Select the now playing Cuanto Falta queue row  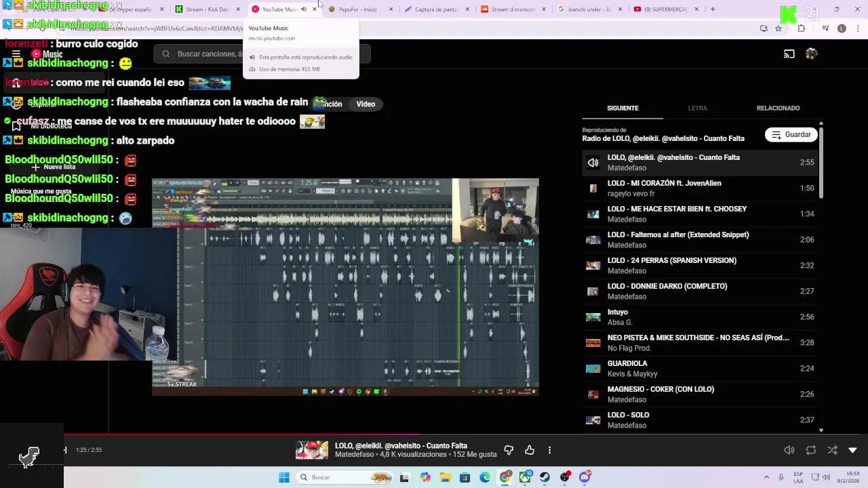point(700,162)
